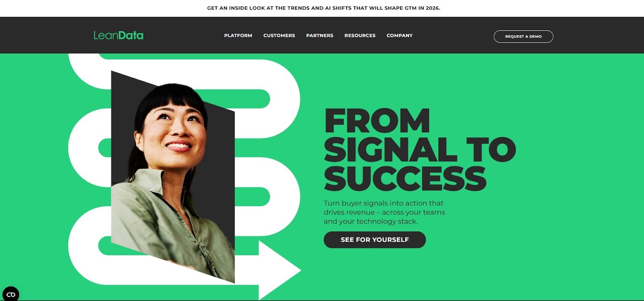Screen dimensions: 644x301
Task: Open the GTM 2026 trends announcement banner
Action: click(x=324, y=8)
